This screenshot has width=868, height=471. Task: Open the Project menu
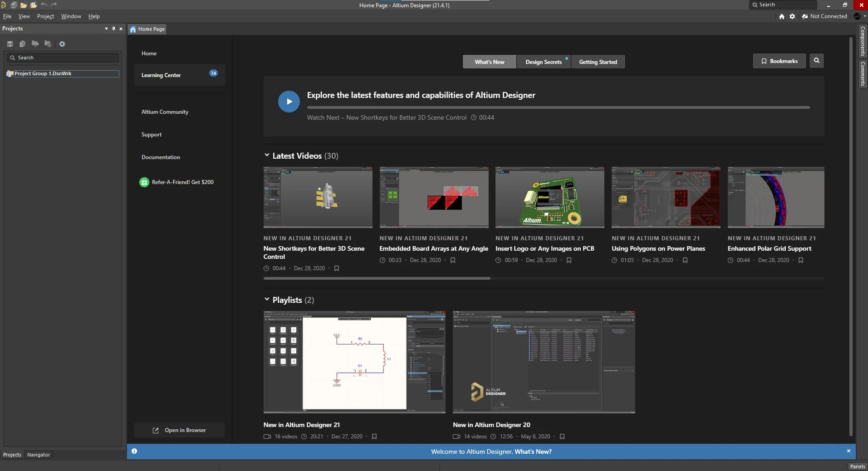pos(45,16)
